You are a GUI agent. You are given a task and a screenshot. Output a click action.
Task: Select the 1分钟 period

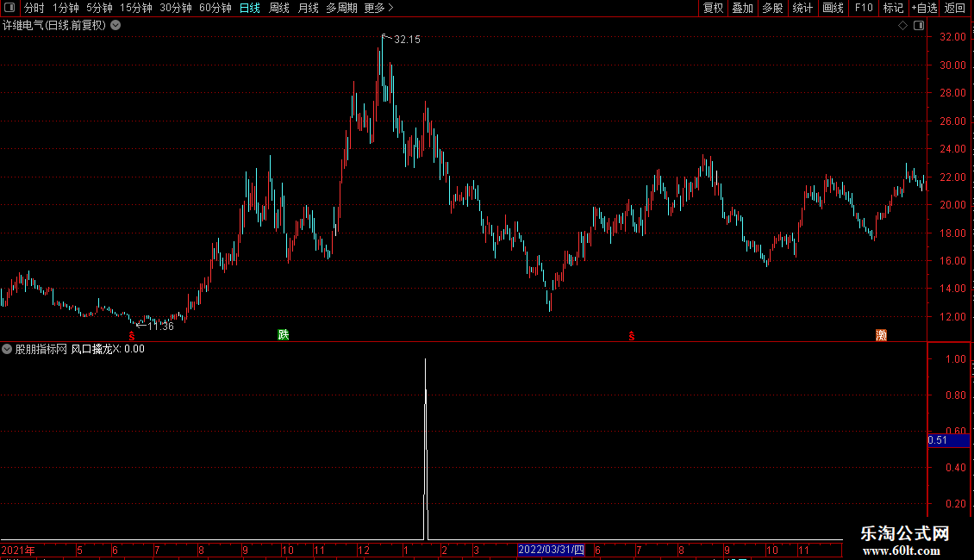66,8
